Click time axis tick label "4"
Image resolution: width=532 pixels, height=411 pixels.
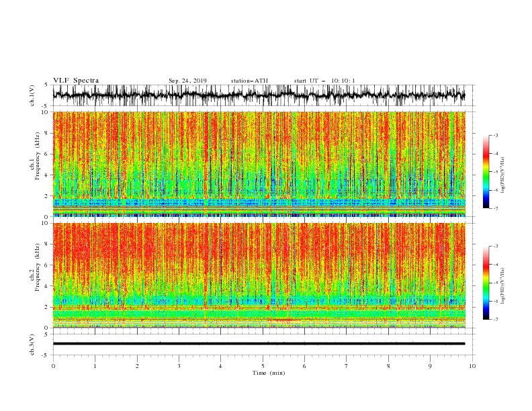point(220,366)
